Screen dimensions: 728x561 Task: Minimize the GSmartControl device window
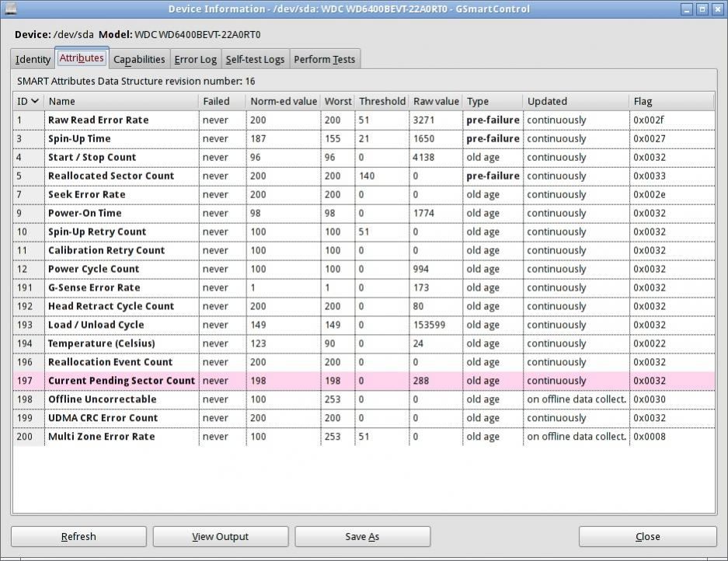point(687,9)
